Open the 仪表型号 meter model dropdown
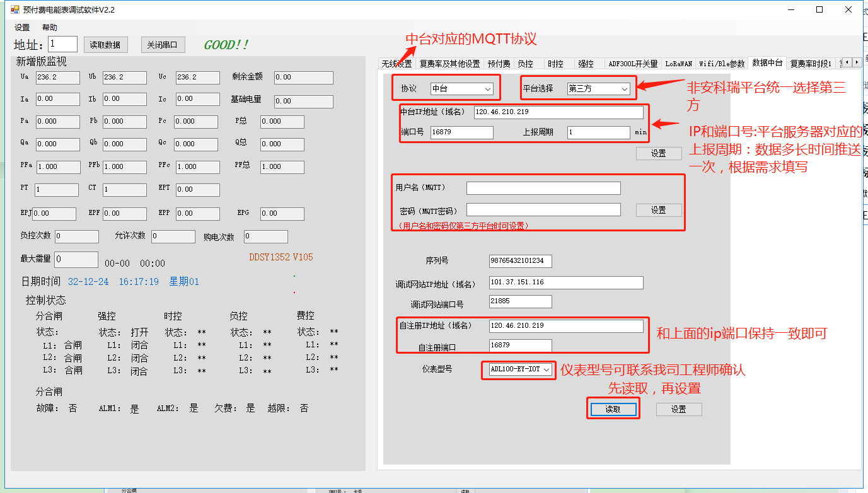The height and width of the screenshot is (493, 868). point(520,369)
